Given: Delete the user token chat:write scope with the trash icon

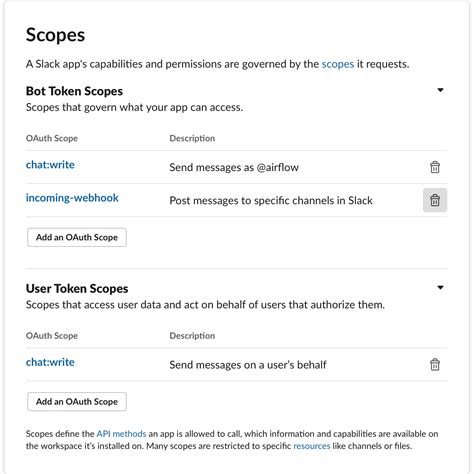Looking at the screenshot, I should [435, 364].
